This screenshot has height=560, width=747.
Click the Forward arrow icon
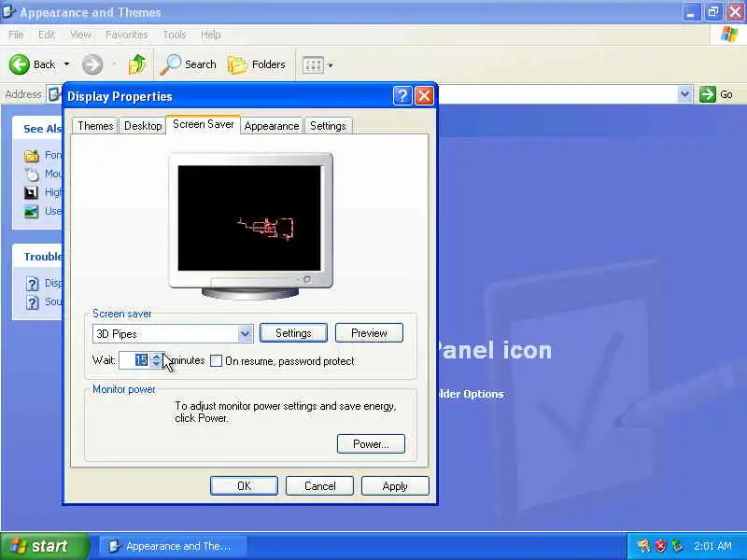point(92,64)
